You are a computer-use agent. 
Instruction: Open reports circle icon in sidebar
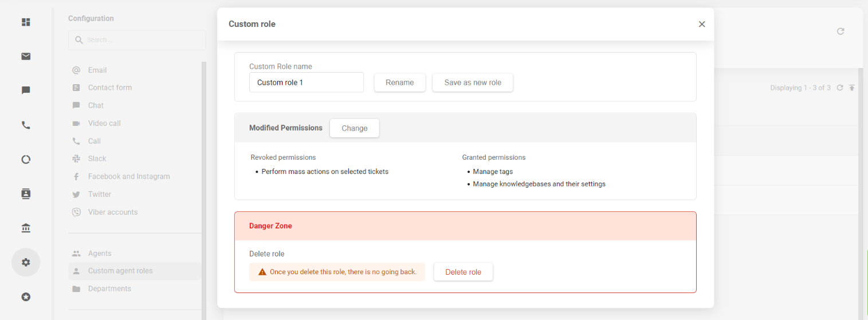[x=26, y=160]
